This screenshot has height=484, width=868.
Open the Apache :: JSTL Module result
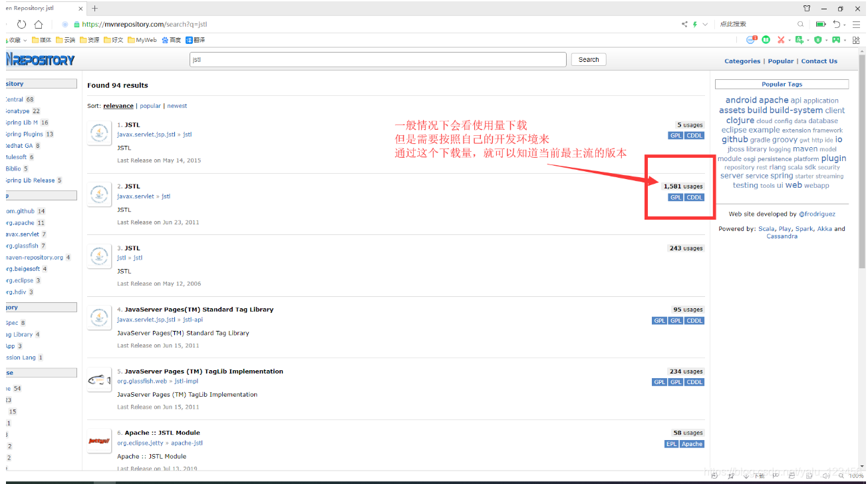coord(162,433)
